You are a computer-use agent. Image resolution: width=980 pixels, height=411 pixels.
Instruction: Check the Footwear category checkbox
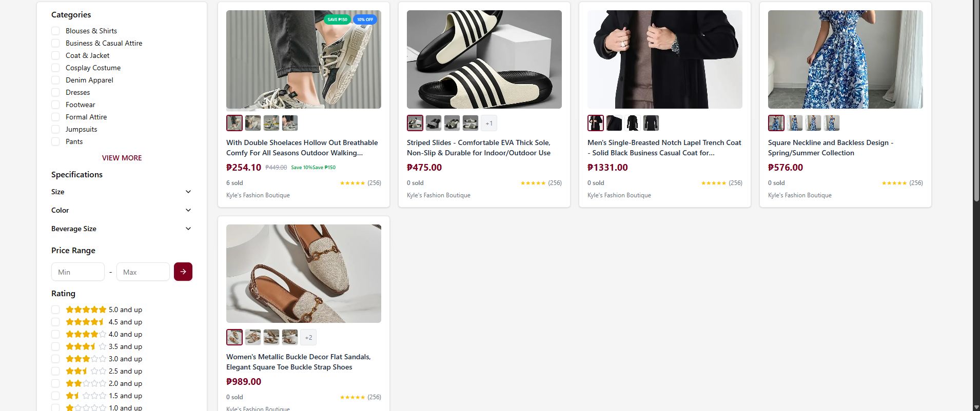pos(55,105)
